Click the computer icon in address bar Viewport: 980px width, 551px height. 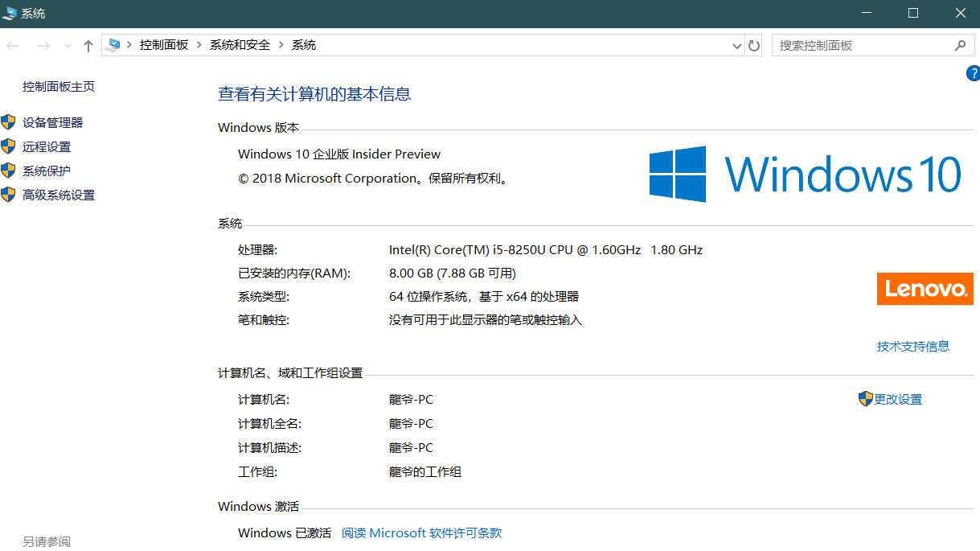pyautogui.click(x=113, y=45)
